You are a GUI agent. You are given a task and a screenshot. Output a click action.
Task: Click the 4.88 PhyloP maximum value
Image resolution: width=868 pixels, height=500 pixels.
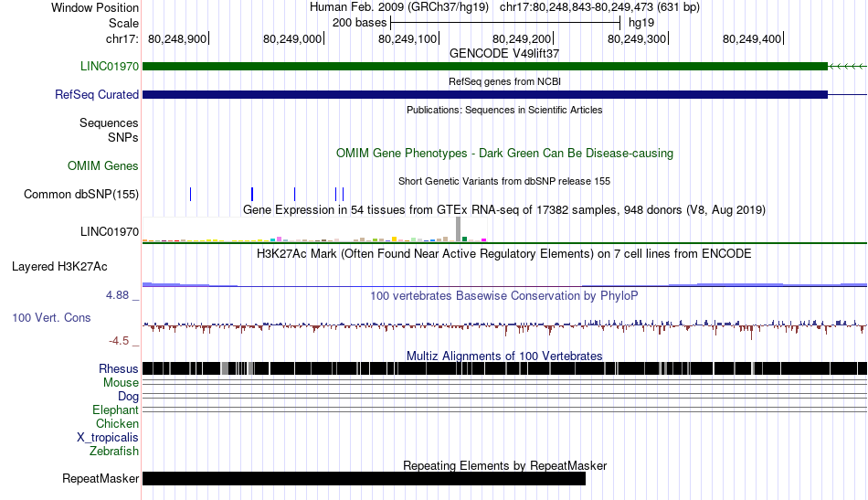(x=117, y=295)
